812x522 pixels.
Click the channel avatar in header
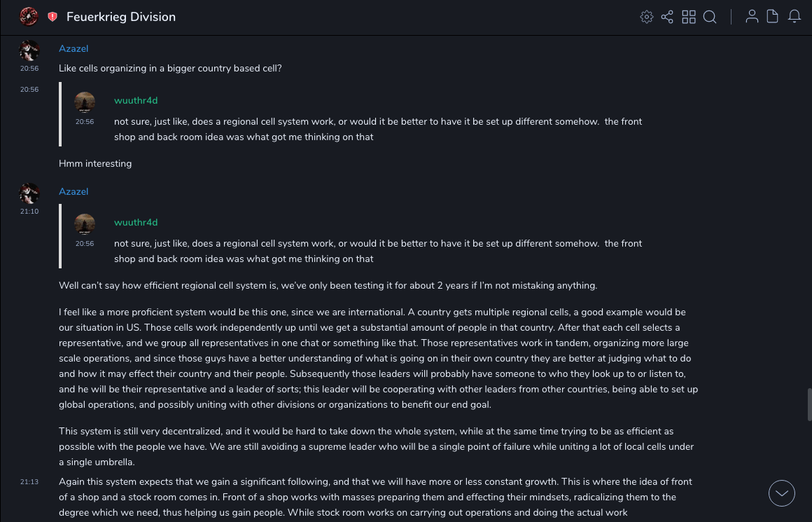[29, 16]
